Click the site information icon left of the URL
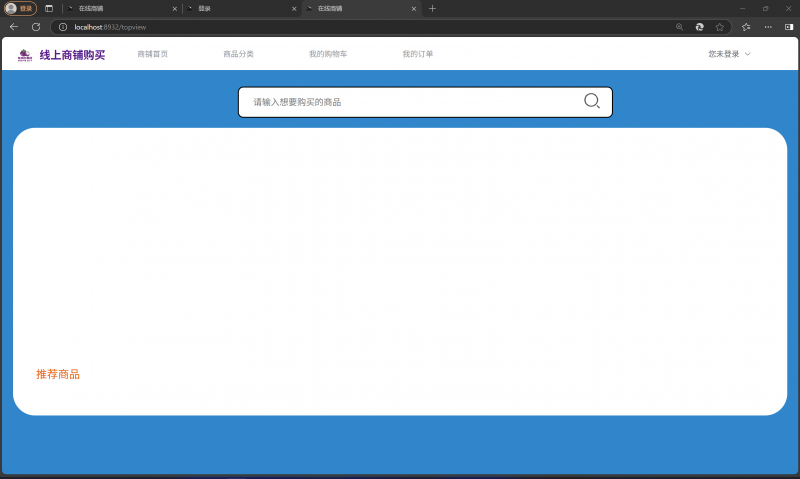The width and height of the screenshot is (800, 479). pos(63,27)
